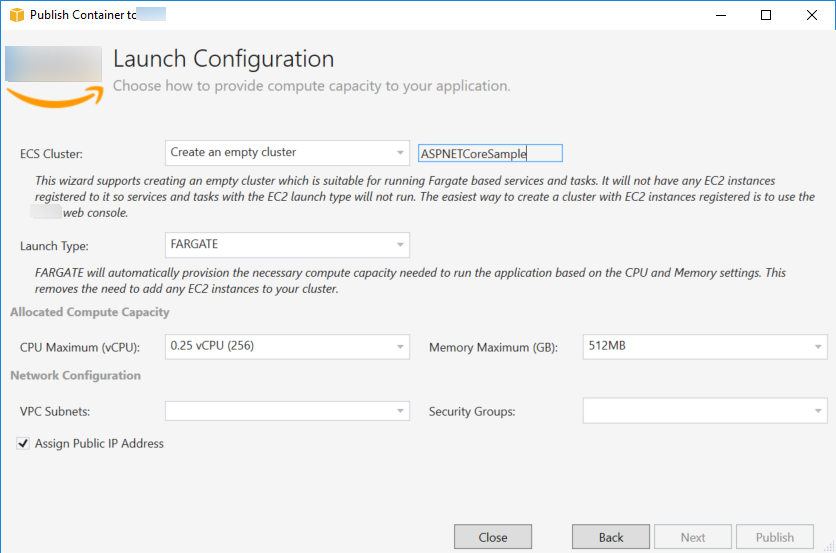Expand the Security Groups dropdown
The image size is (836, 553).
tap(705, 411)
